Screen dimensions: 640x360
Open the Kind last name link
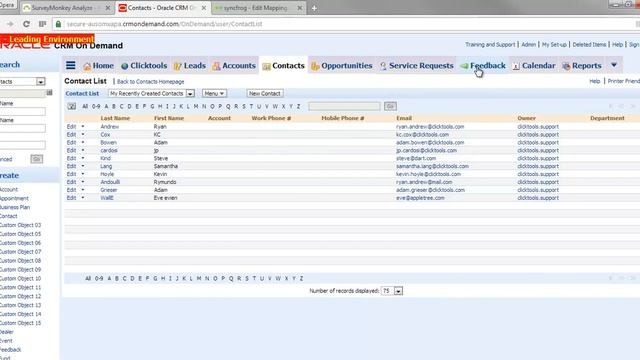click(105, 158)
